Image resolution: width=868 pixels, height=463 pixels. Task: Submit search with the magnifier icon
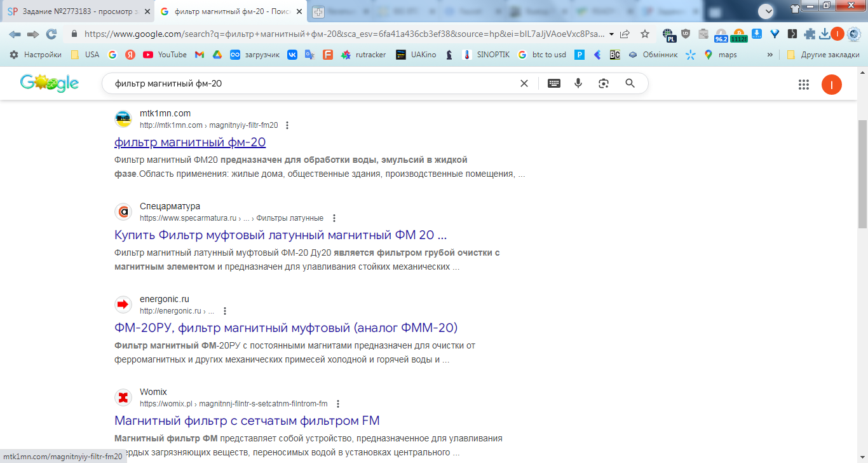[630, 83]
